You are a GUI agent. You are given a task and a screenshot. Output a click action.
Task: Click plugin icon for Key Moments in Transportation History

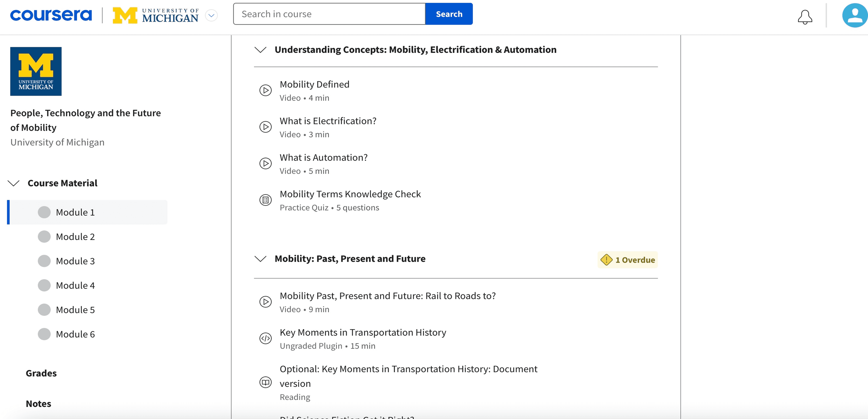coord(265,338)
